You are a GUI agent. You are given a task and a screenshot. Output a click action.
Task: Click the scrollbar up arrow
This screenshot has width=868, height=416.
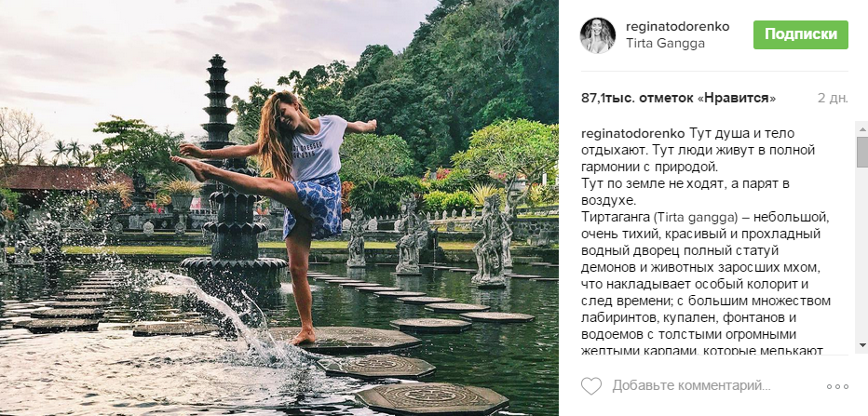[862, 128]
